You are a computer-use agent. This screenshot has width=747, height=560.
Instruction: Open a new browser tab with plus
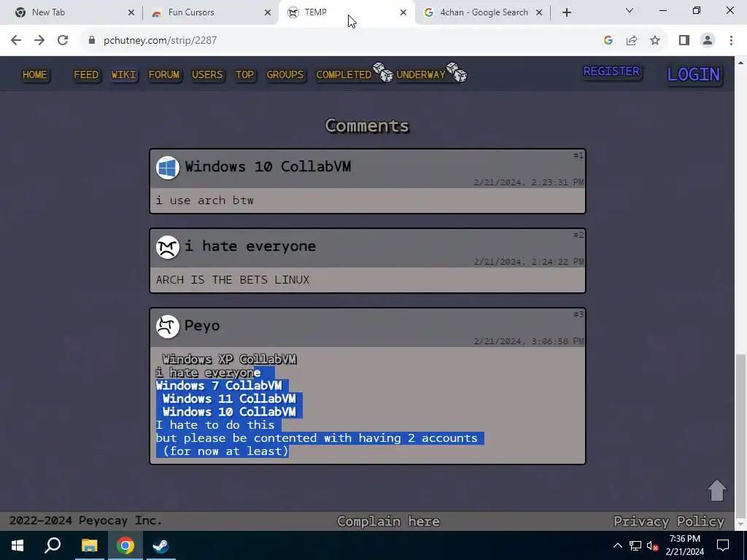click(566, 12)
